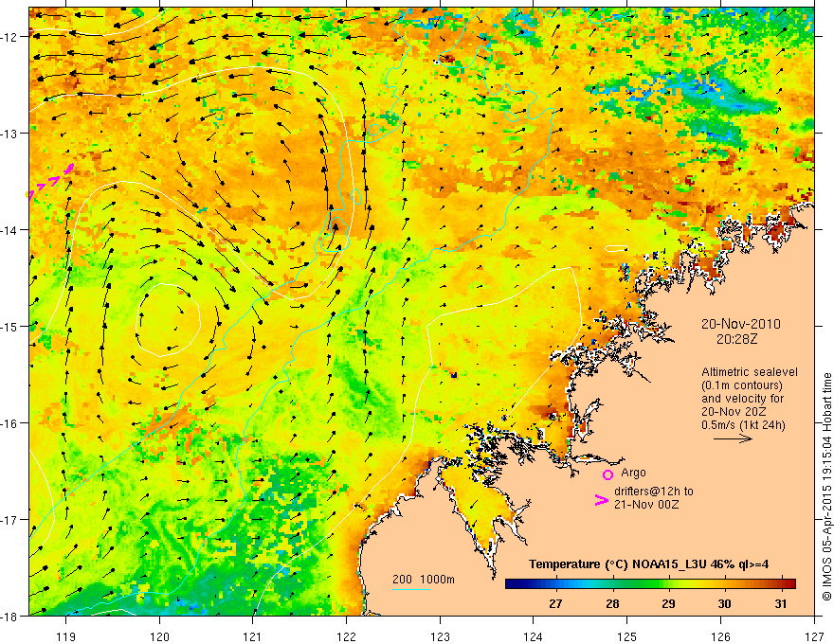The image size is (834, 644).
Task: Click the longitude label 124
Action: coord(534,636)
